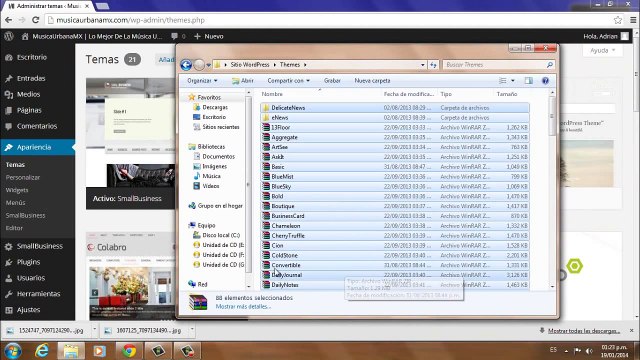Click the Explorer forward arrow button
This screenshot has width=640, height=360.
coord(199,65)
